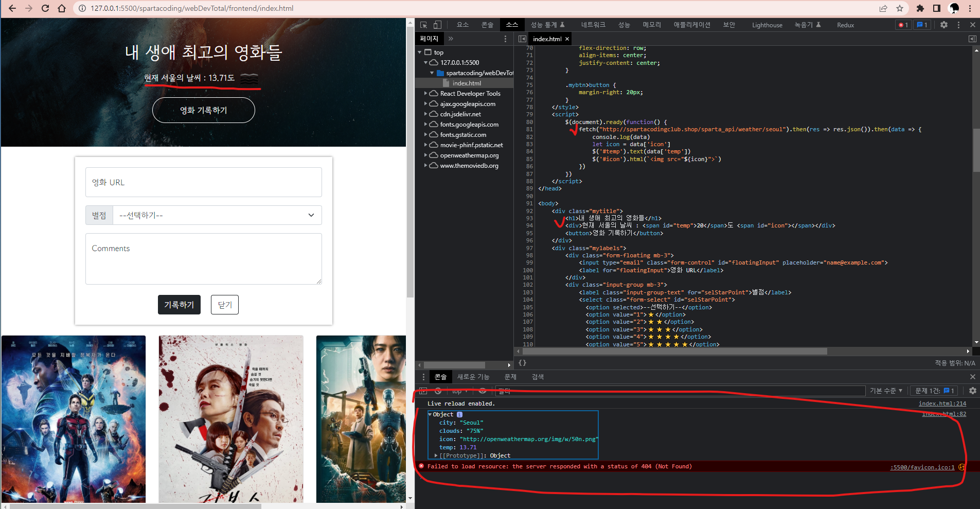Toggle the browser side panel icon
Viewport: 980px width, 509px height.
[x=937, y=8]
